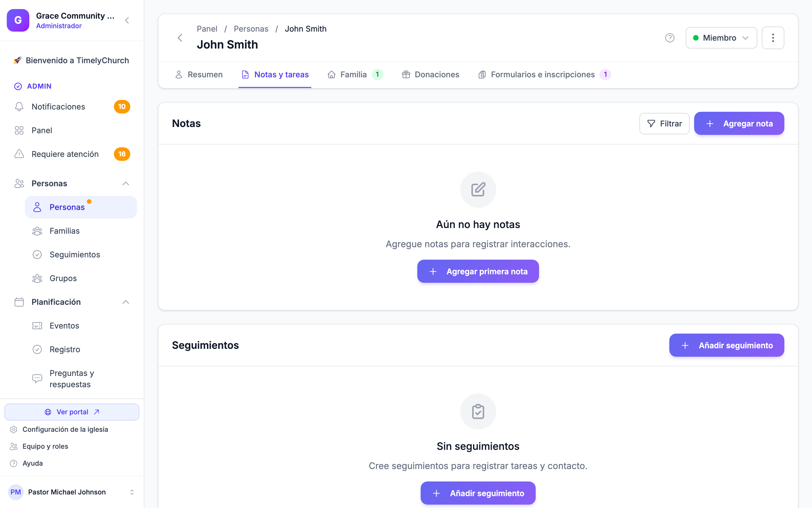Go back using the header arrow

(x=180, y=38)
